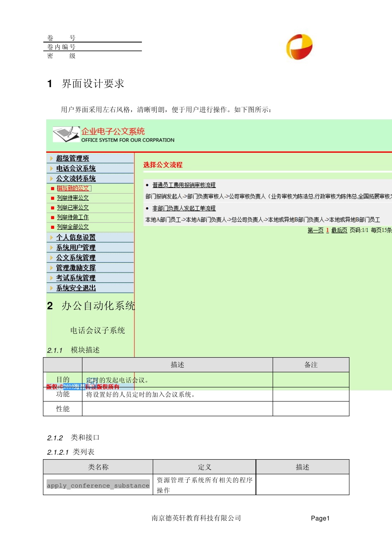Image resolution: width=392 pixels, height=555 pixels.
Task: Go to 第一页 in pagination
Action: [x=316, y=230]
